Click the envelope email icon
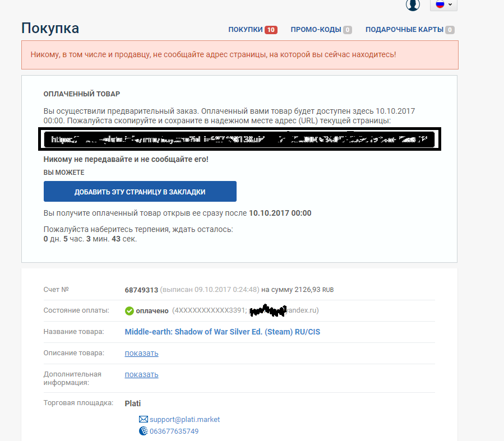 point(144,420)
